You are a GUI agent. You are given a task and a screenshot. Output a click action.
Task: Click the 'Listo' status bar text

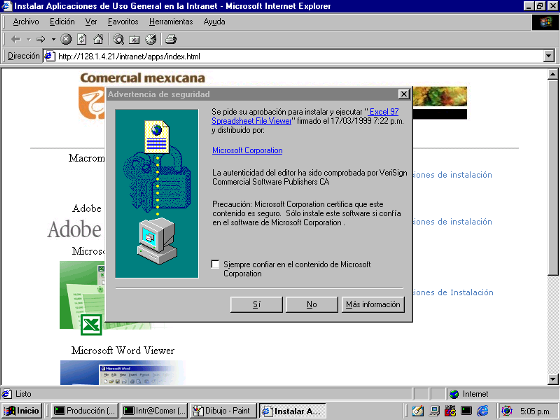[23, 394]
